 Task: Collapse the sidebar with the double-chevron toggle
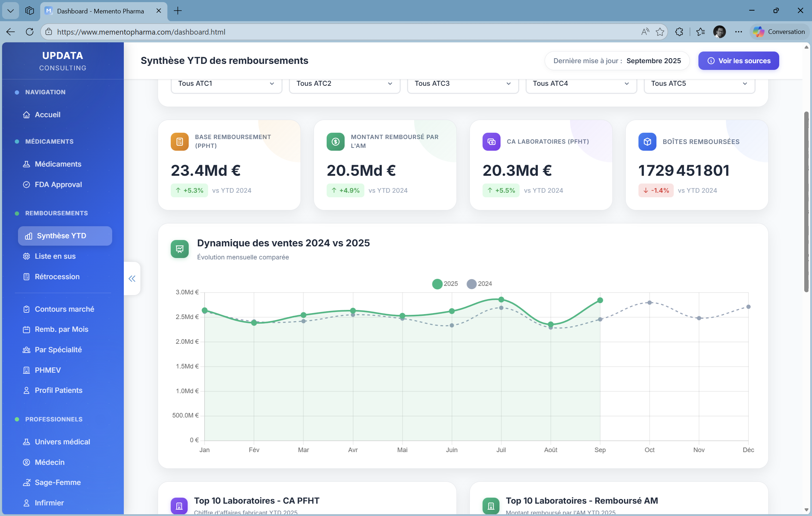pos(132,278)
